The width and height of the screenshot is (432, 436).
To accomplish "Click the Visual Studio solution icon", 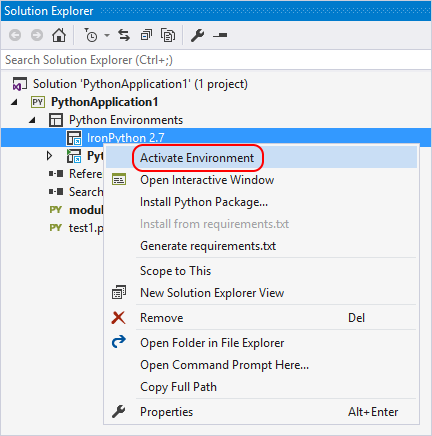I will pyautogui.click(x=19, y=84).
